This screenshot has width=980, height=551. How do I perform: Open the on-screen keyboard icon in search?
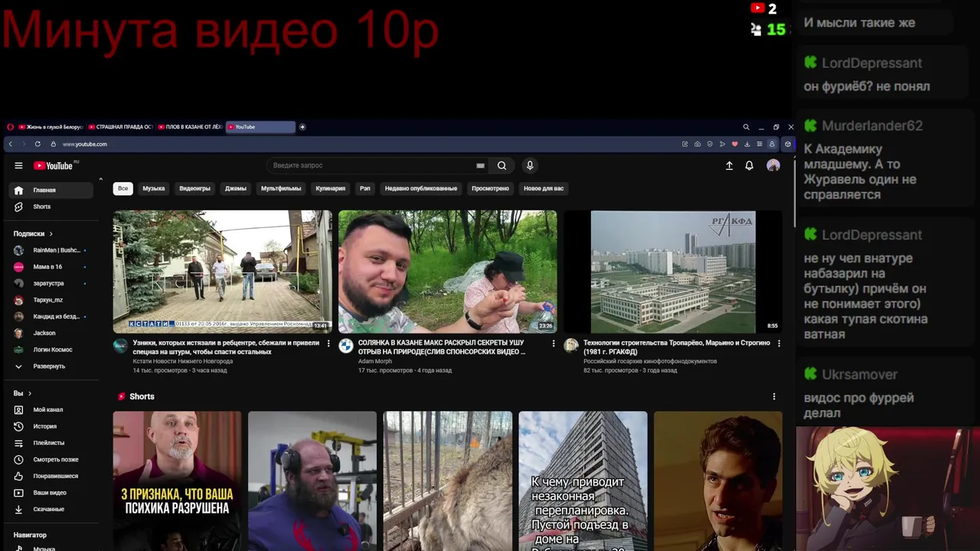[x=480, y=165]
